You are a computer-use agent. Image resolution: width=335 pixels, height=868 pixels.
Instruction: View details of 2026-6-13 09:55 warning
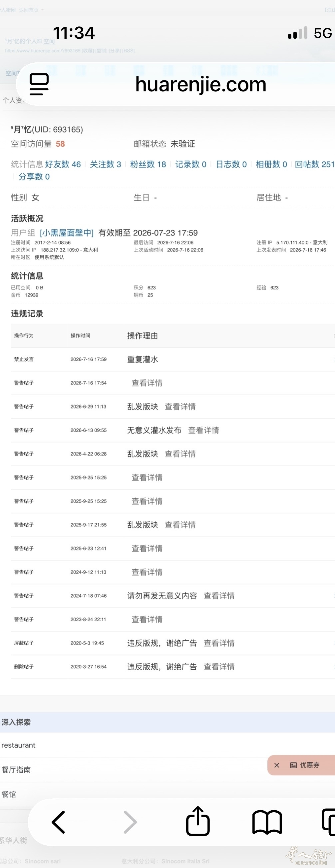[203, 430]
